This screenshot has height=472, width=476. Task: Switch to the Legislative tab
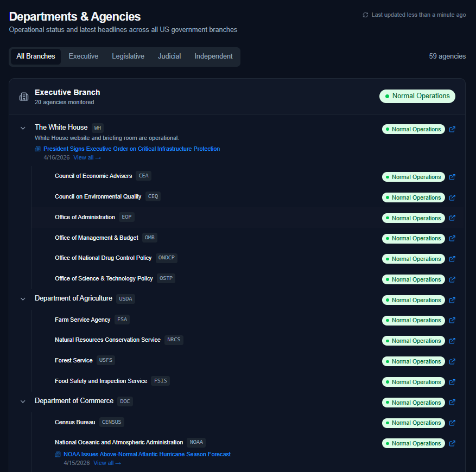tap(128, 56)
